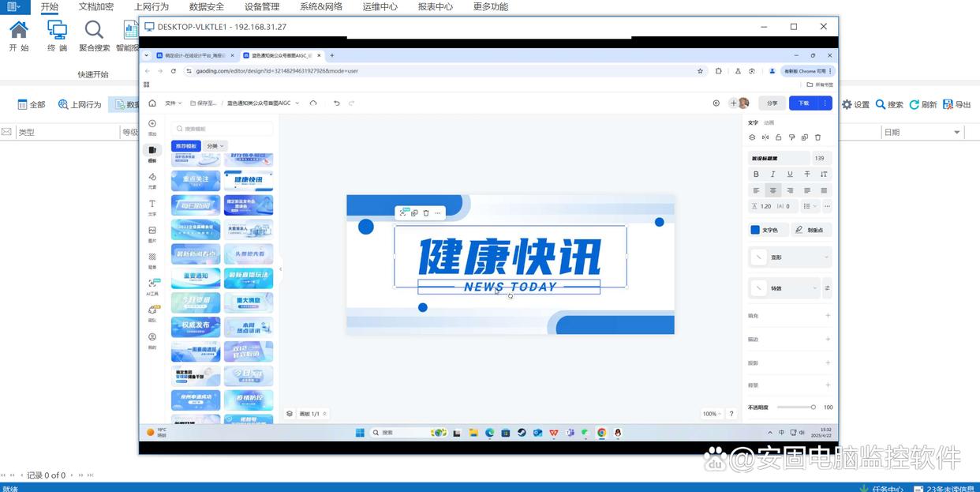Screen dimensions: 980x492
Task: Open the 背景 background sidebar panel
Action: pyautogui.click(x=152, y=261)
